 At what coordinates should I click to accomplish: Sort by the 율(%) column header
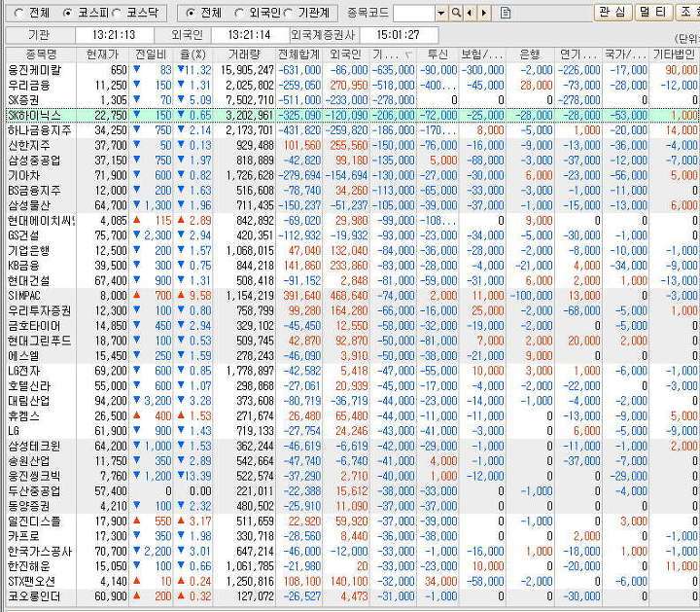click(193, 54)
